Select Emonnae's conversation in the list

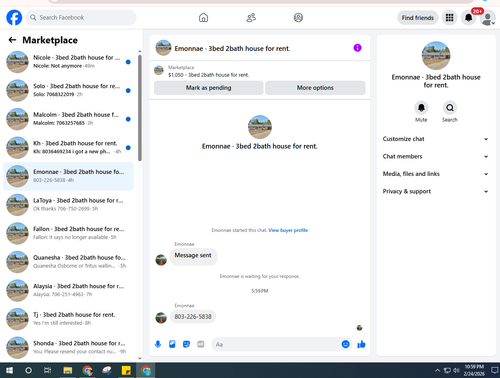(68, 176)
